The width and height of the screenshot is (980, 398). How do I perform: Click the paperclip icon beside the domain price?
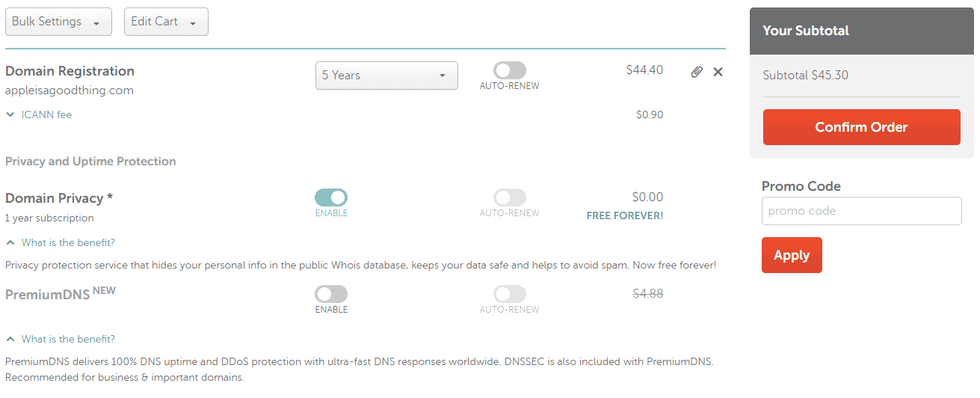[x=697, y=72]
